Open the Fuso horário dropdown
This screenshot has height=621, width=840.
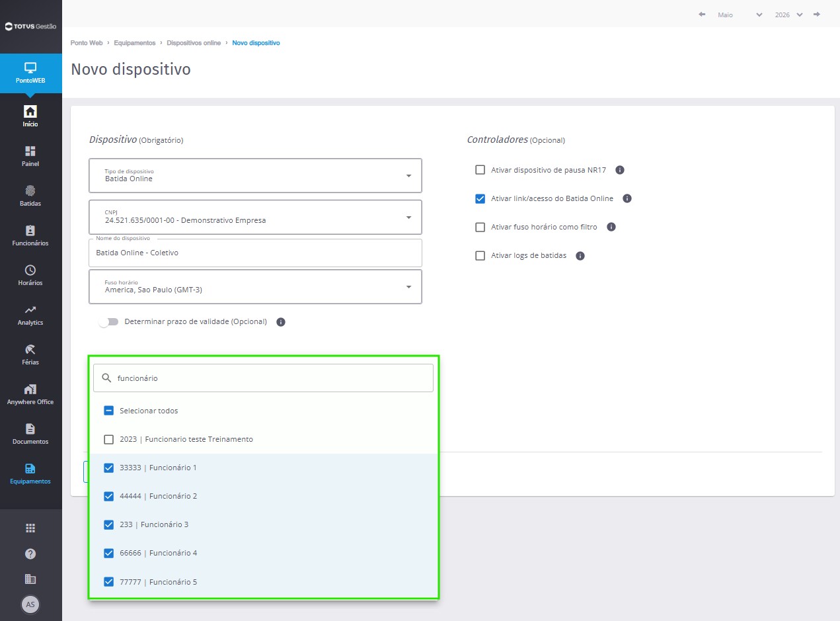(255, 286)
